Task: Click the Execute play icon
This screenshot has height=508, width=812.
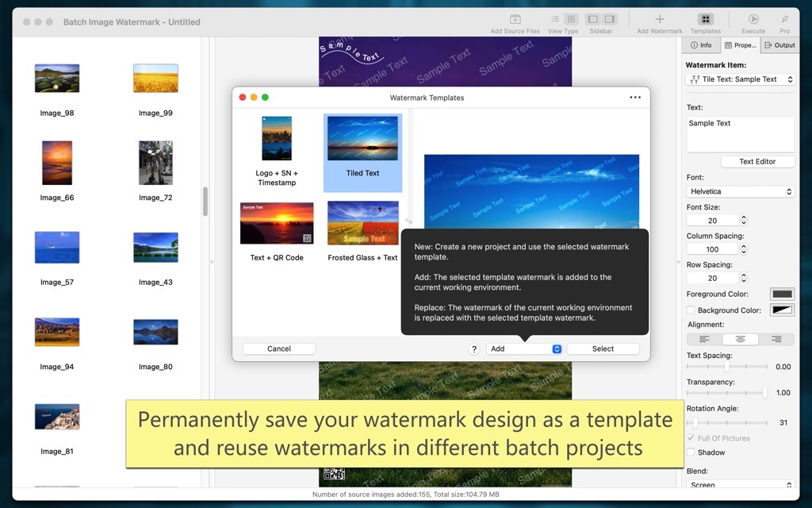Action: click(753, 19)
